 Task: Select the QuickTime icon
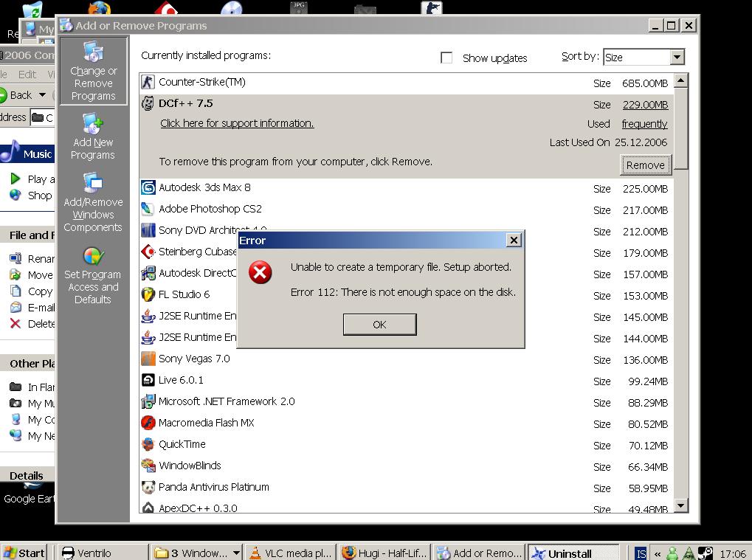[148, 444]
